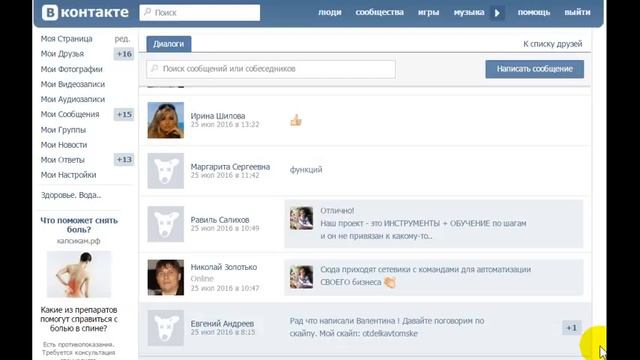
Task: Select the Диалоги tab
Action: (169, 44)
